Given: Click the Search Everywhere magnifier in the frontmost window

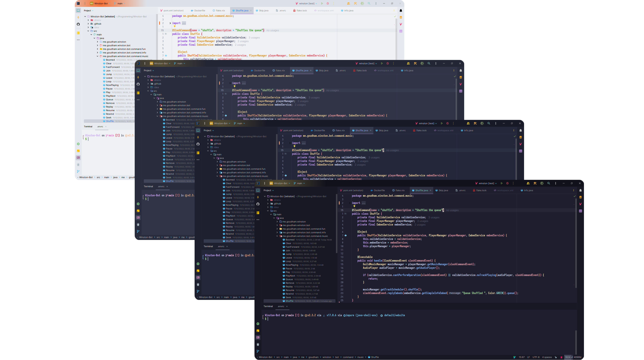Looking at the screenshot, I should (x=548, y=183).
